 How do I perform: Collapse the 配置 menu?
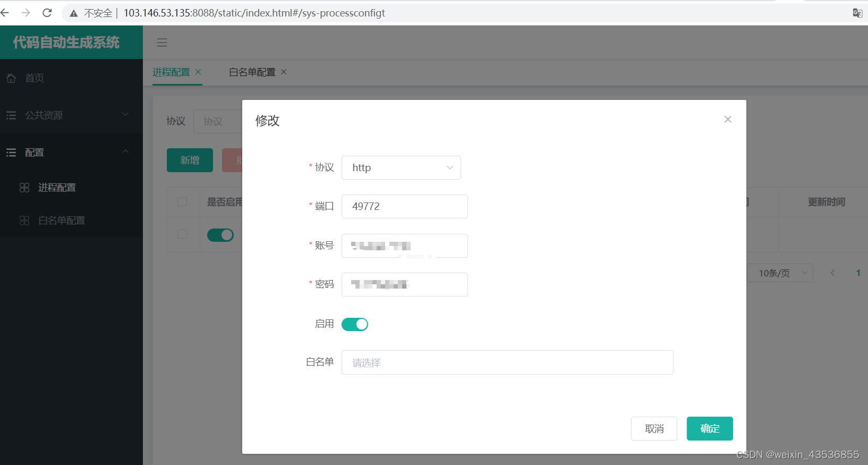click(x=71, y=153)
